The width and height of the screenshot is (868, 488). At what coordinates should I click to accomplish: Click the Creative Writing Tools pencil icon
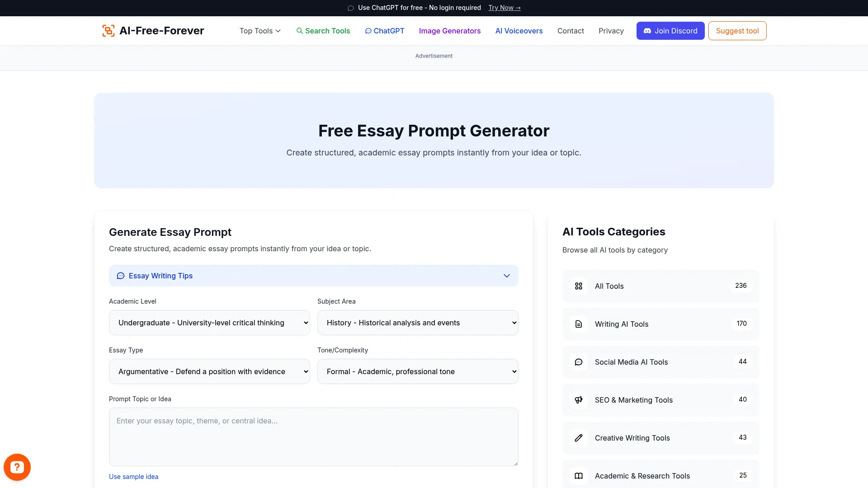[x=579, y=438]
